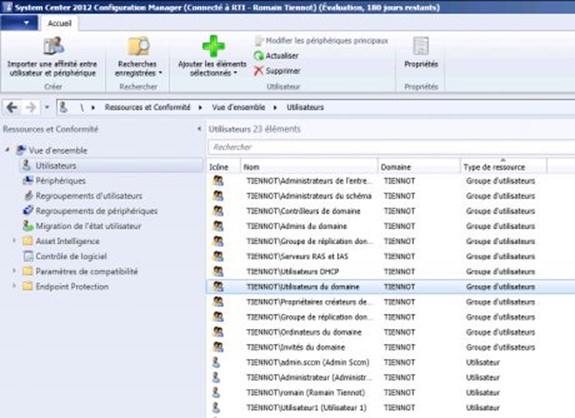575x418 pixels.
Task: Open Recherches enregistrées folder icon
Action: 138,46
